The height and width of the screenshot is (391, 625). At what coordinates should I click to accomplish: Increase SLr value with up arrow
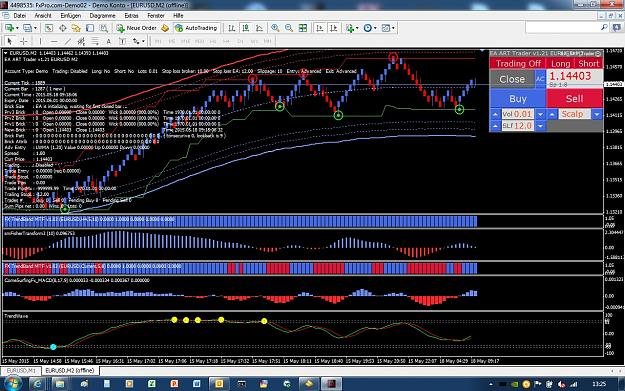click(x=495, y=126)
